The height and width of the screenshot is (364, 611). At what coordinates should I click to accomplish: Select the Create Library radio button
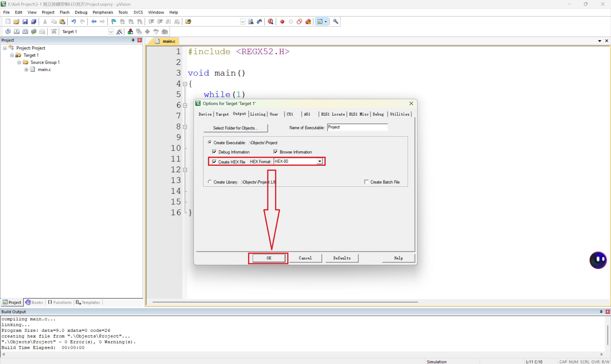[210, 182]
